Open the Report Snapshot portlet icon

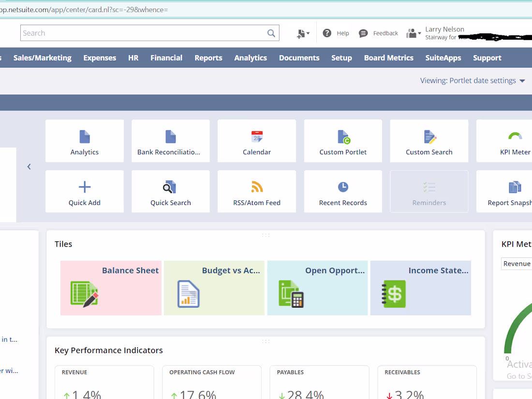(514, 187)
